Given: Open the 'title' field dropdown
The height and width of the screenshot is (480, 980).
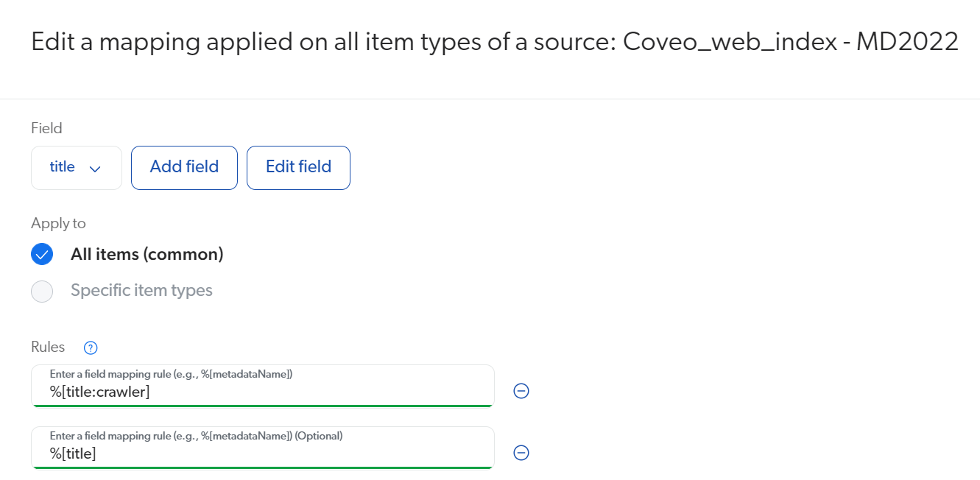Looking at the screenshot, I should [x=77, y=168].
